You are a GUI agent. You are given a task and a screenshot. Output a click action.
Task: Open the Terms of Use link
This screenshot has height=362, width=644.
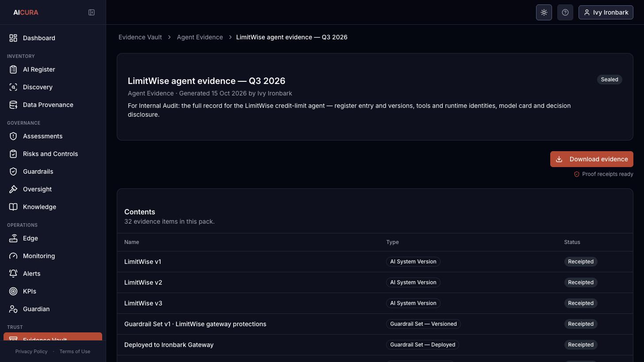75,351
